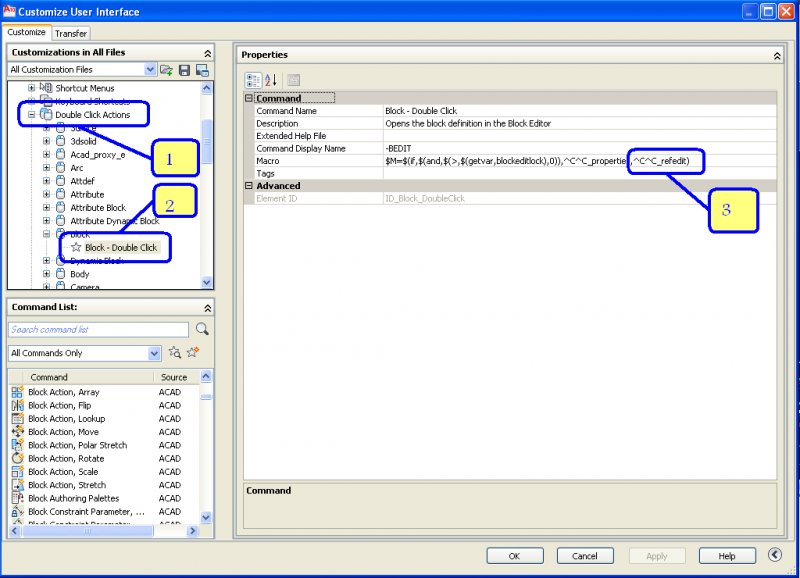Collapse the Properties panel with its chevron
This screenshot has height=578, width=800.
(777, 56)
